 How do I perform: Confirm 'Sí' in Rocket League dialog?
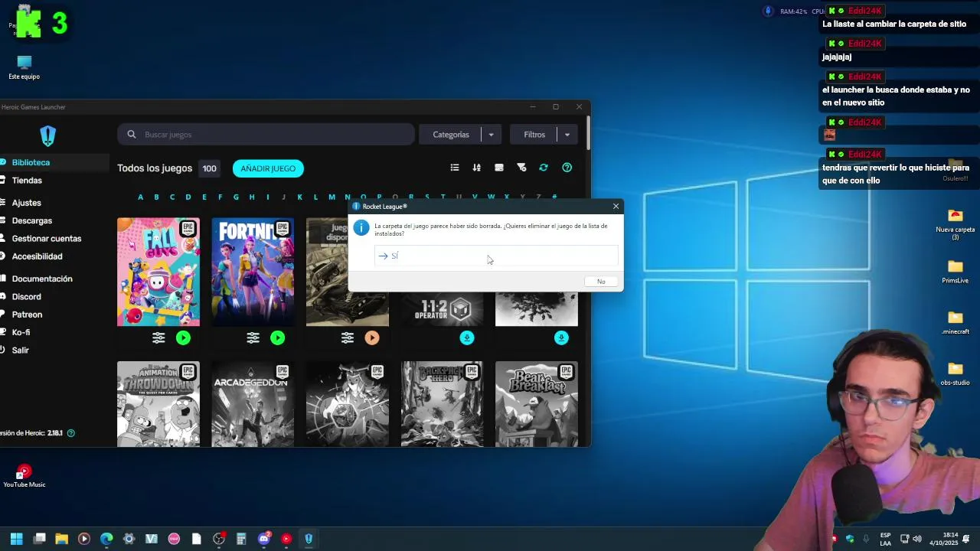click(x=496, y=256)
